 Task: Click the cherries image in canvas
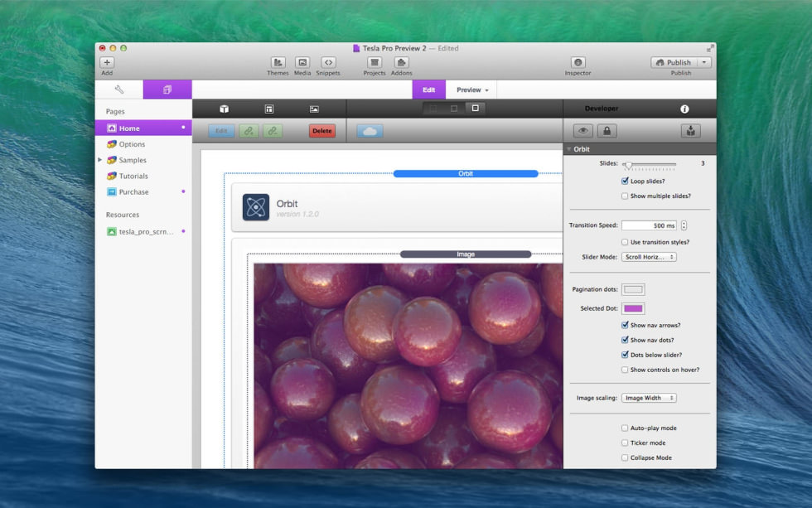pyautogui.click(x=408, y=366)
